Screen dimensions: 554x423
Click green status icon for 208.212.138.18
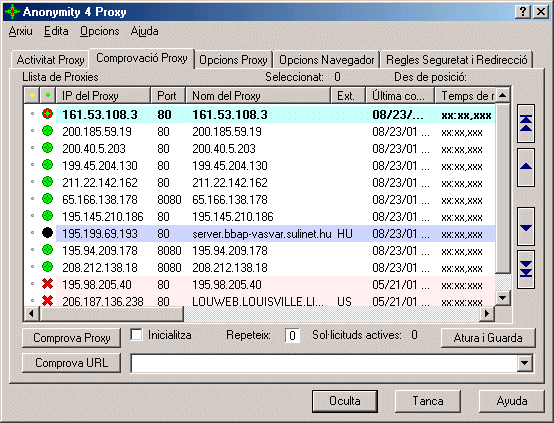[x=47, y=266]
